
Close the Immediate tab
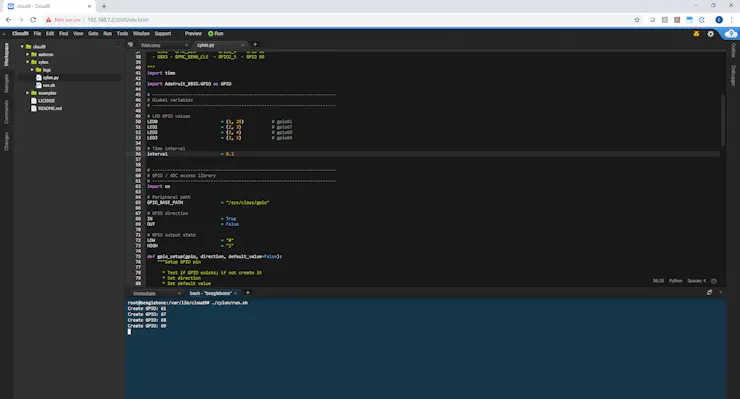pyautogui.click(x=179, y=293)
